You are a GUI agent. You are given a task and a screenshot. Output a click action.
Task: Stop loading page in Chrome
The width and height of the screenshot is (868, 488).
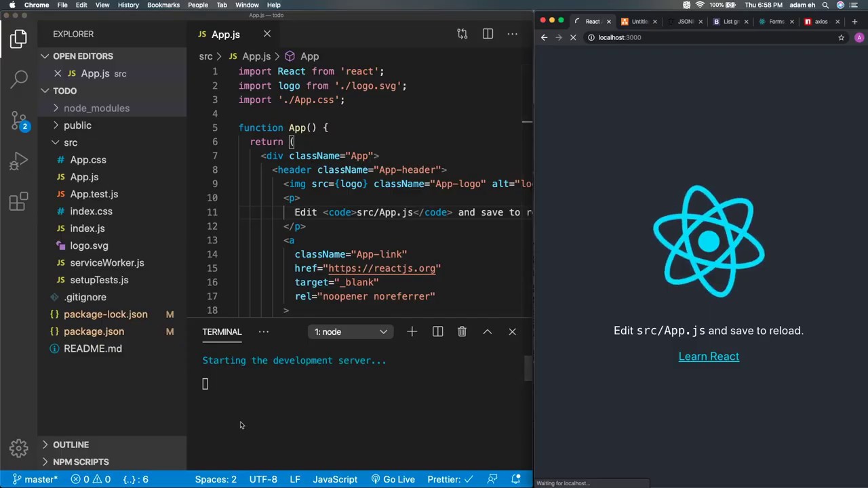point(573,37)
